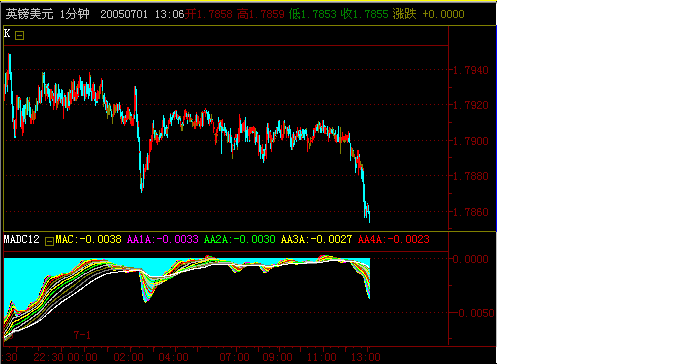Image resolution: width=677 pixels, height=364 pixels.
Task: Click the 02:00 time axis label
Action: point(128,358)
